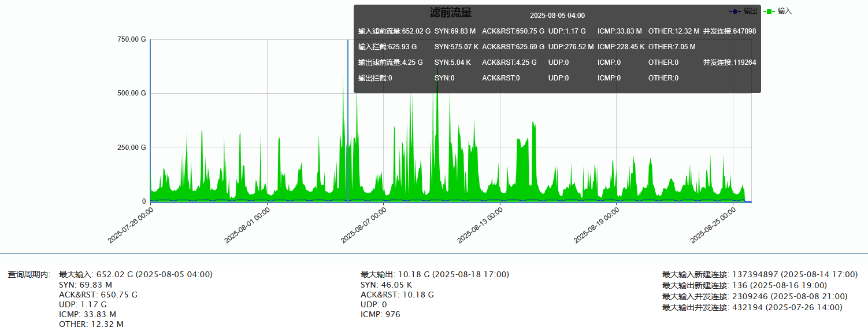Screen dimensions: 868x331
Task: Click the green square 输入 legend marker
Action: [x=769, y=11]
